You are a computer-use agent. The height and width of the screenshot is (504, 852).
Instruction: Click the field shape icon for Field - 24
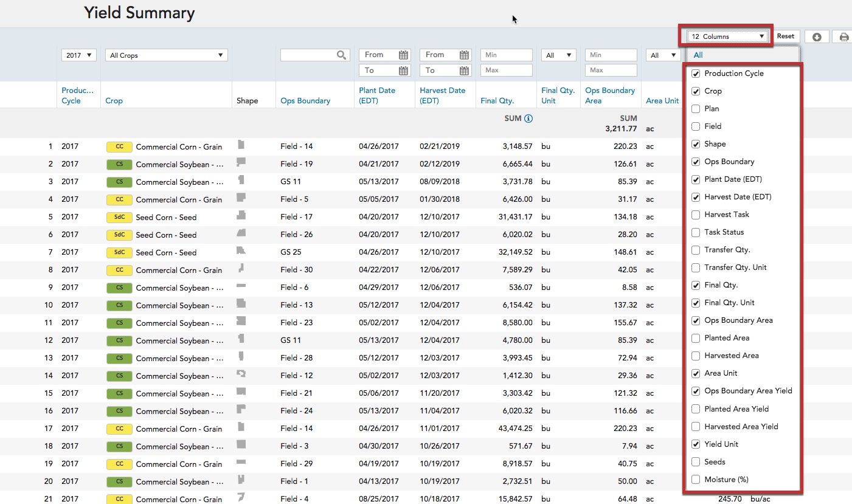[x=241, y=409]
